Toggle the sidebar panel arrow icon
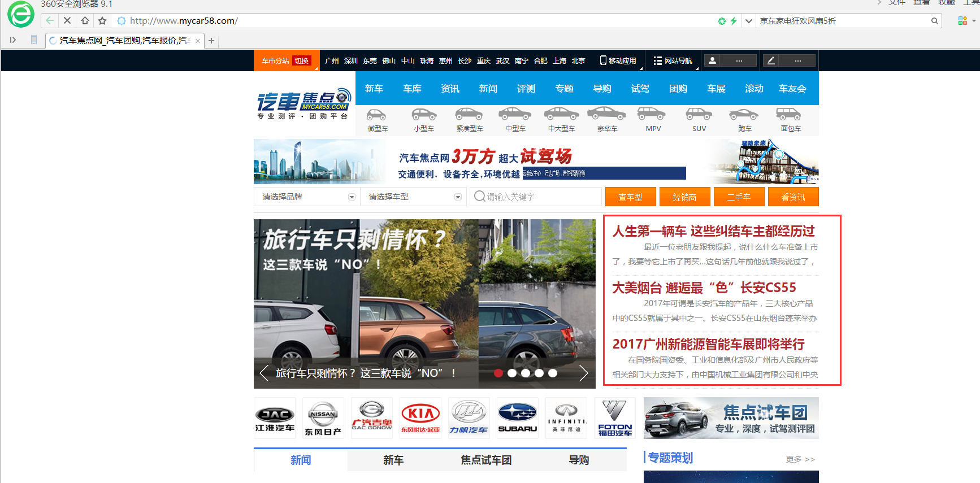 pos(13,40)
